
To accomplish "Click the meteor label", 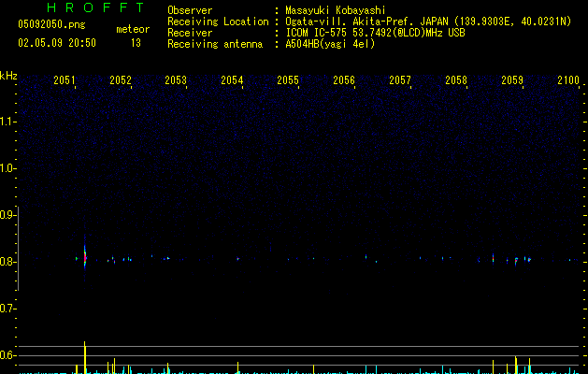I will (133, 29).
